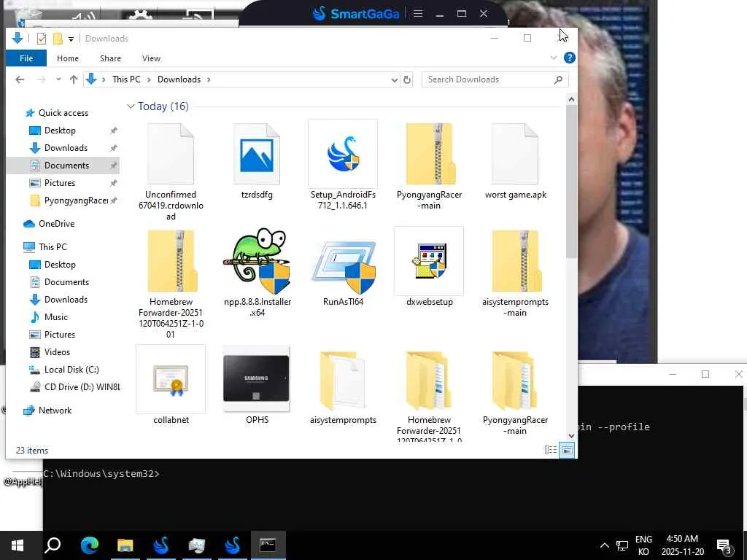This screenshot has height=560, width=747.
Task: Select This PC in the navigation pane
Action: click(53, 246)
